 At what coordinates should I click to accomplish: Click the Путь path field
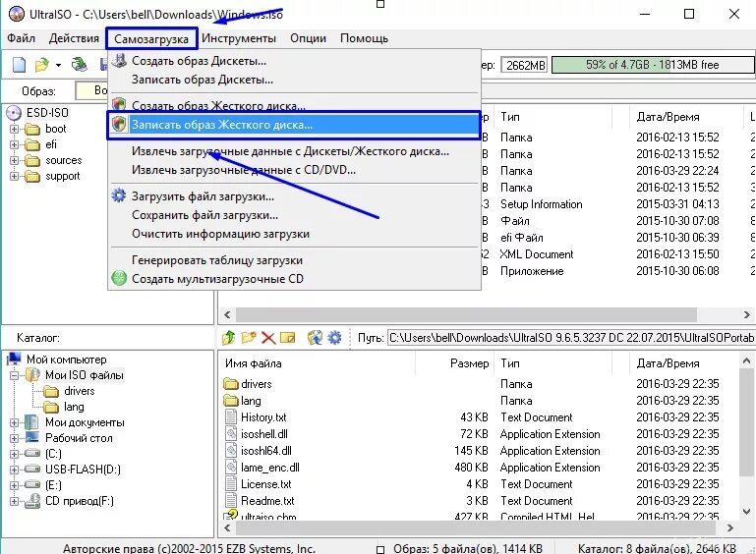(571, 338)
